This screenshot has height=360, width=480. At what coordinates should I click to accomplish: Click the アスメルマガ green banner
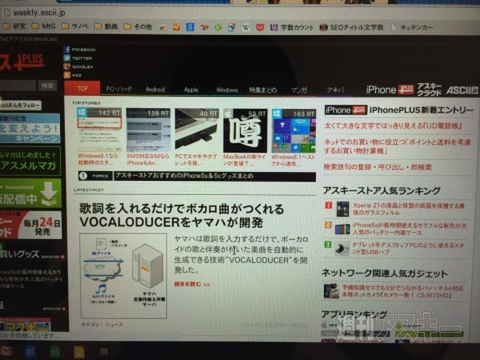click(30, 161)
